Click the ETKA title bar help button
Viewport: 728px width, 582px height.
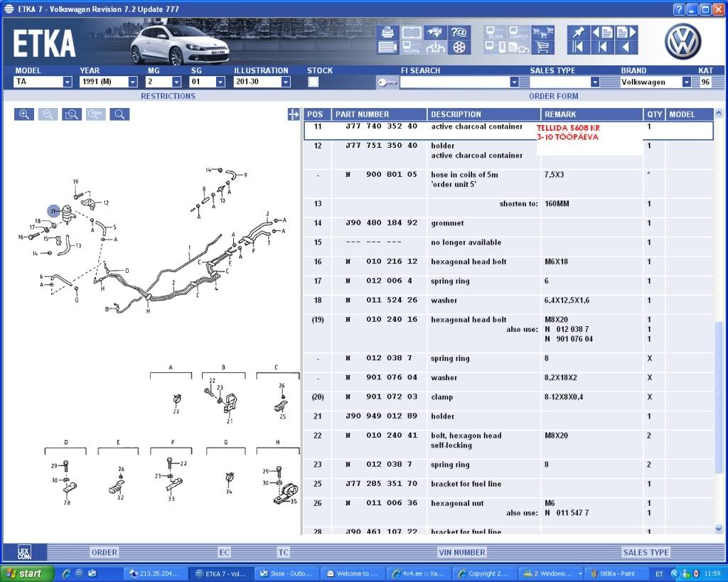pos(678,9)
